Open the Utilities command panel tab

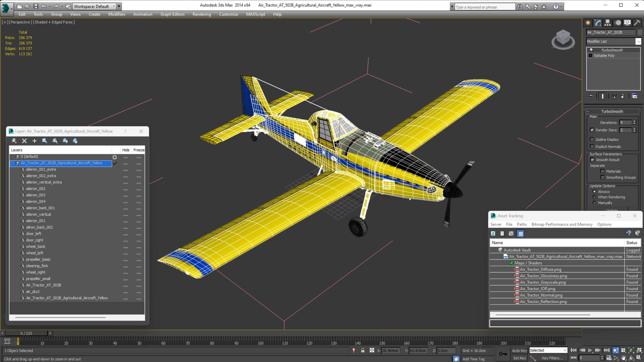click(637, 23)
